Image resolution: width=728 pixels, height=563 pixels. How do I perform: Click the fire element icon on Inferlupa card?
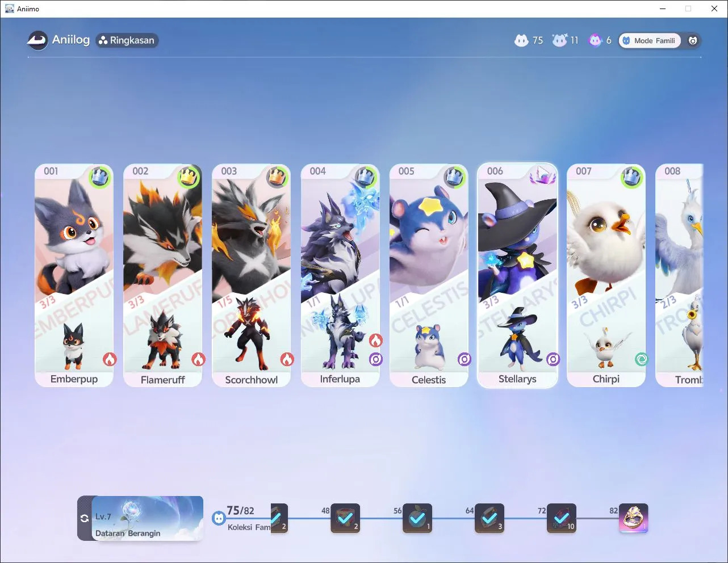pos(375,341)
